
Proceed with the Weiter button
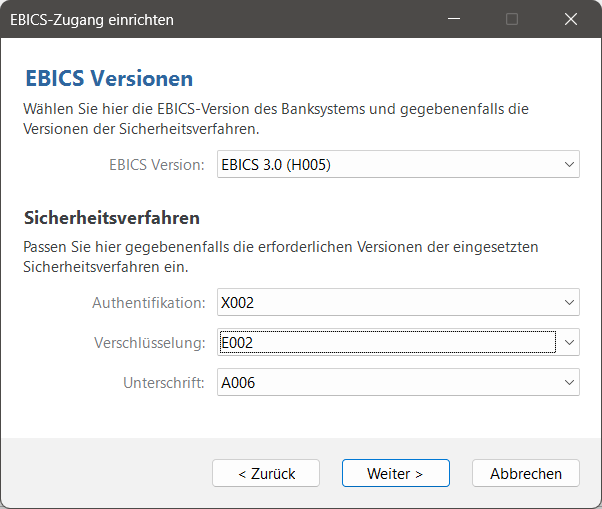coord(395,473)
